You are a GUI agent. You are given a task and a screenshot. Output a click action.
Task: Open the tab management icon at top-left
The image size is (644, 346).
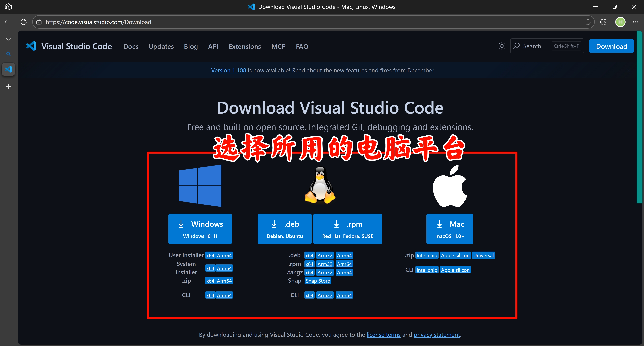pyautogui.click(x=8, y=7)
